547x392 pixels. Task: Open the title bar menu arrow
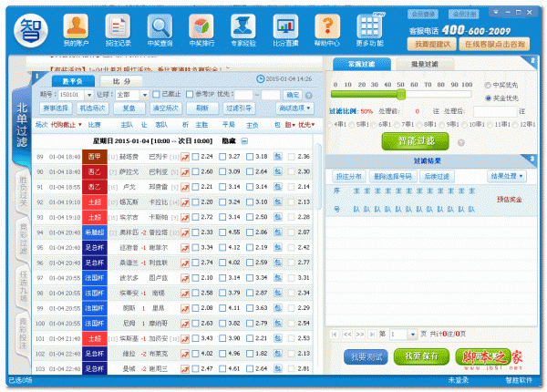pos(495,12)
